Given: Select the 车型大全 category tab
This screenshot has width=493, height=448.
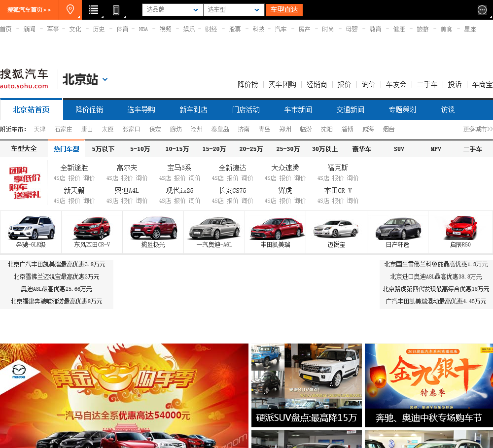Looking at the screenshot, I should coord(24,149).
